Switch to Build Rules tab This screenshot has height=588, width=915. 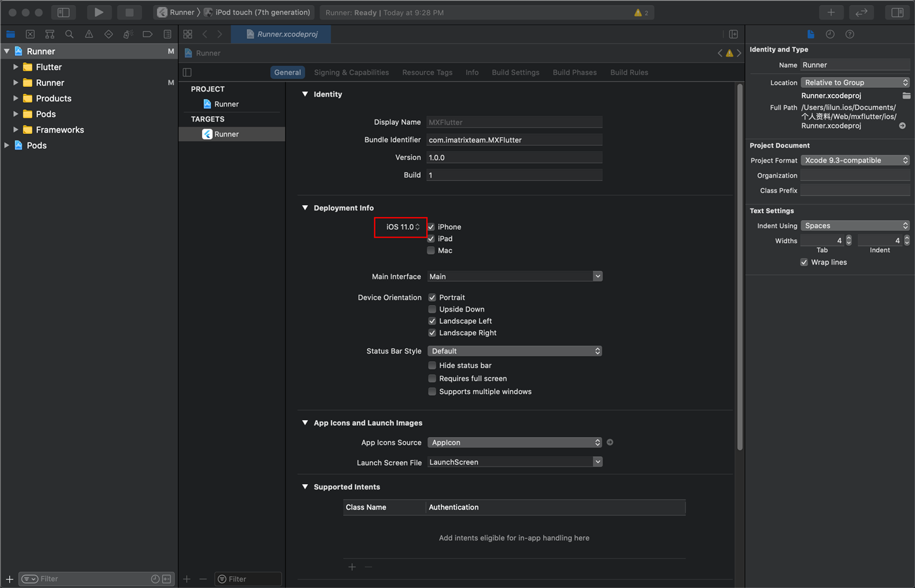(x=629, y=73)
